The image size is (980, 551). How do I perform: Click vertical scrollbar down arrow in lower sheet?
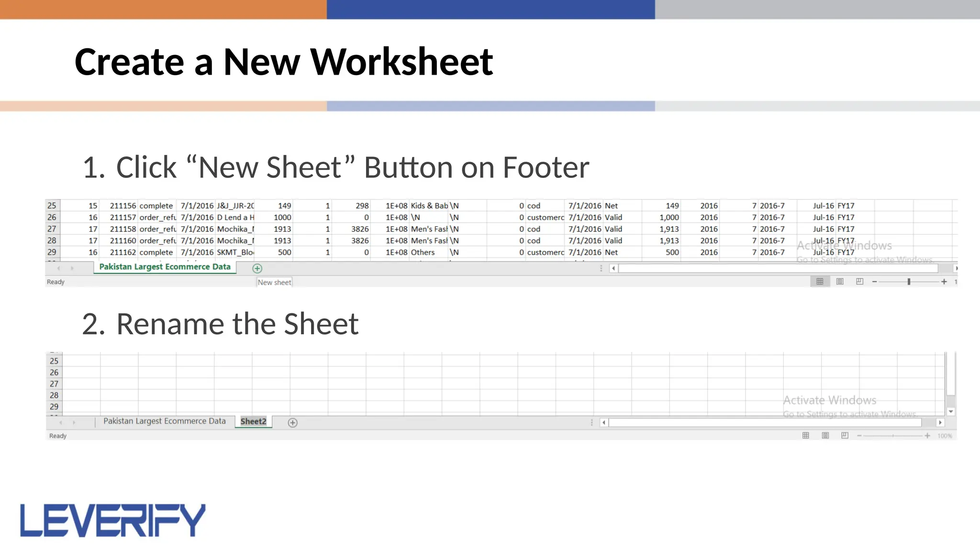951,411
